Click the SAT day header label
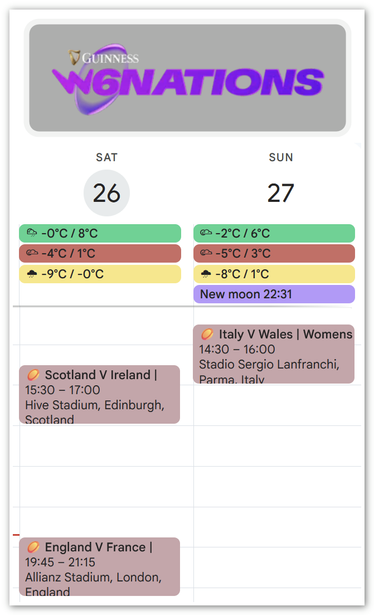Image resolution: width=374 pixels, height=615 pixels. pyautogui.click(x=107, y=157)
